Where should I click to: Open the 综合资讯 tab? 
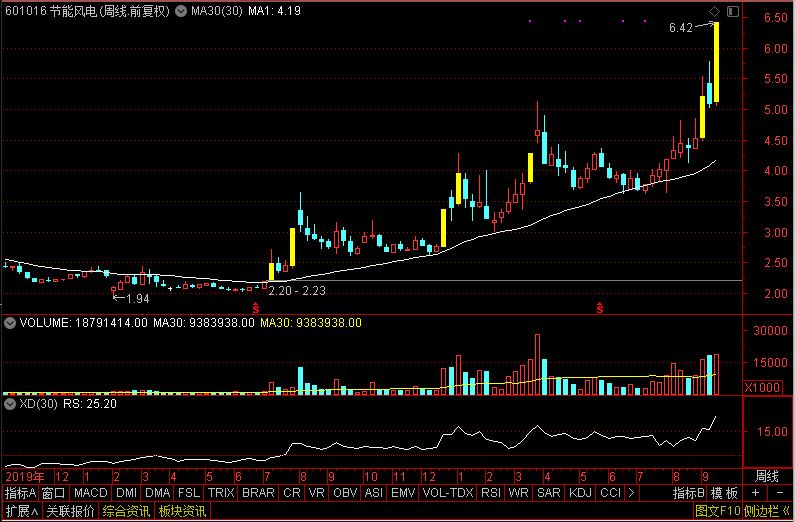click(126, 511)
